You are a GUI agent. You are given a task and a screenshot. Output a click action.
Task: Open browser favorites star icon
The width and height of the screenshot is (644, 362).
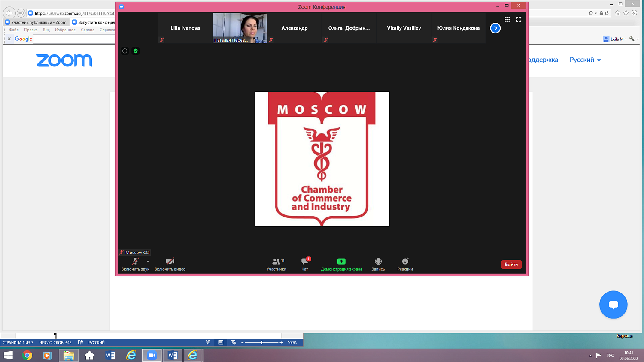(x=626, y=13)
